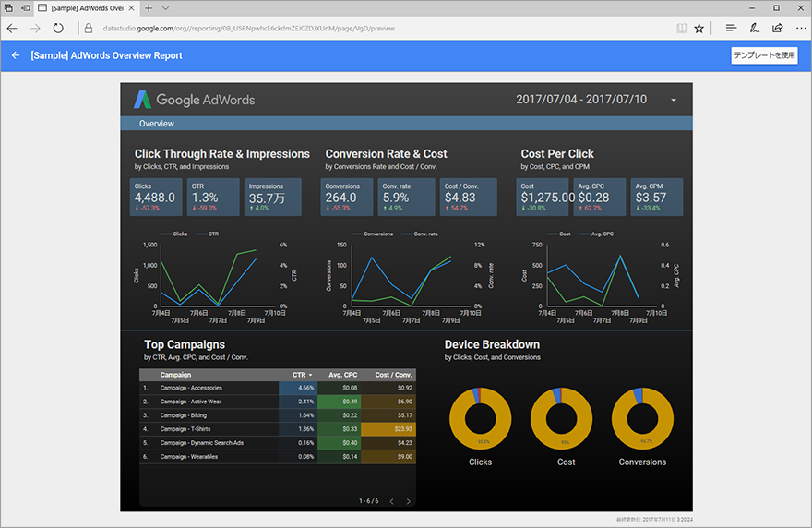Image resolution: width=812 pixels, height=528 pixels.
Task: Click the Campaign column header
Action: [x=175, y=375]
